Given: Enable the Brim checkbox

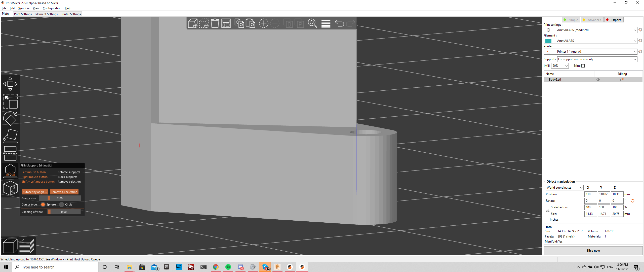Looking at the screenshot, I should pyautogui.click(x=583, y=66).
